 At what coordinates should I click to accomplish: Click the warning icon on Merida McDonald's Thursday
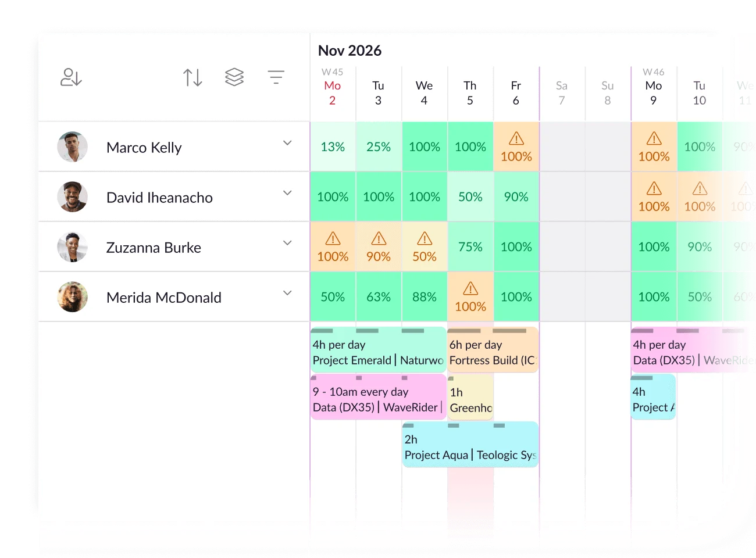tap(470, 288)
